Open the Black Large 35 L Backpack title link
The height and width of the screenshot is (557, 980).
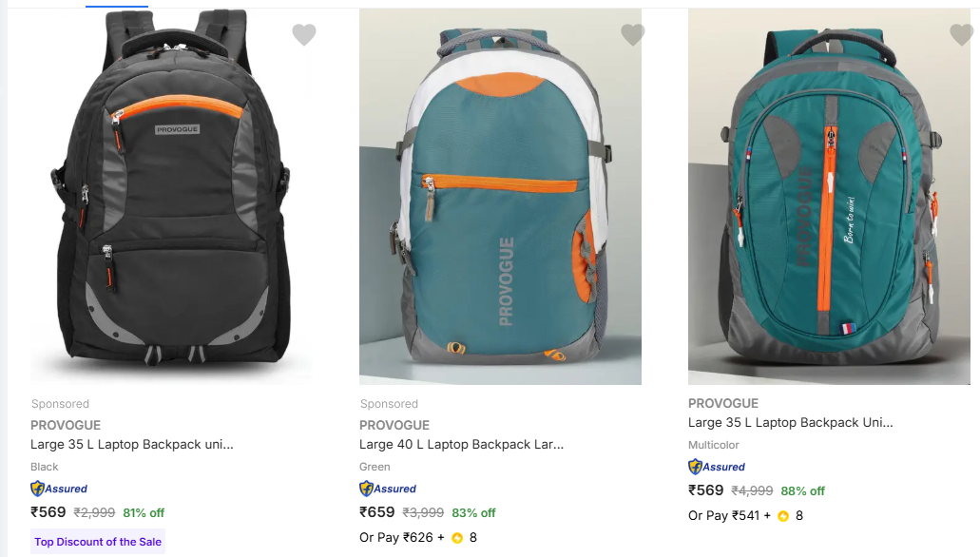coord(132,444)
